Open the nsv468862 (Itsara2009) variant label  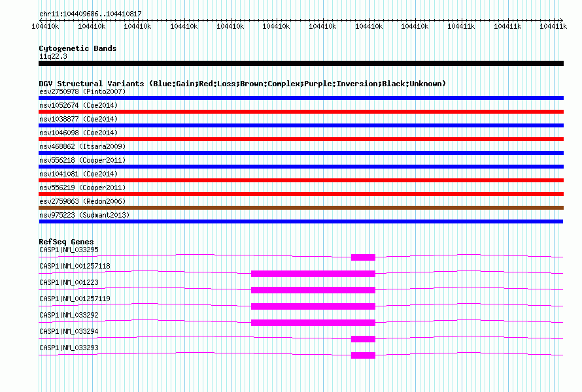[82, 146]
